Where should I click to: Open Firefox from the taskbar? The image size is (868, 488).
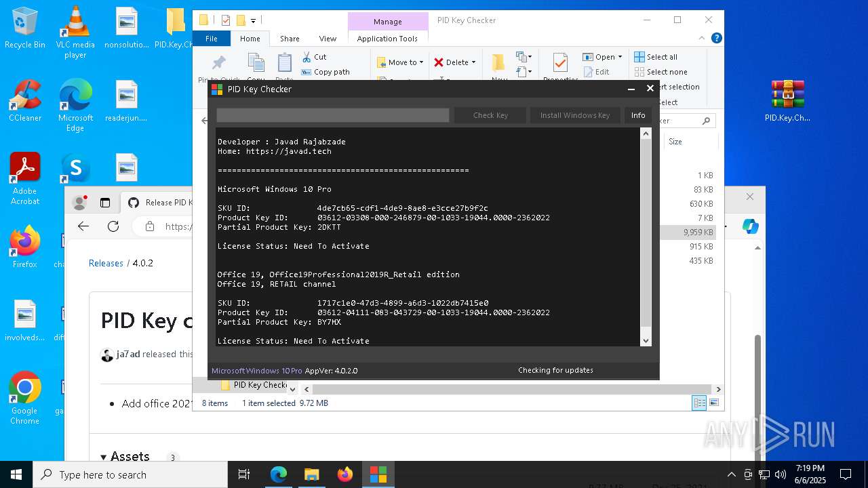pyautogui.click(x=345, y=474)
